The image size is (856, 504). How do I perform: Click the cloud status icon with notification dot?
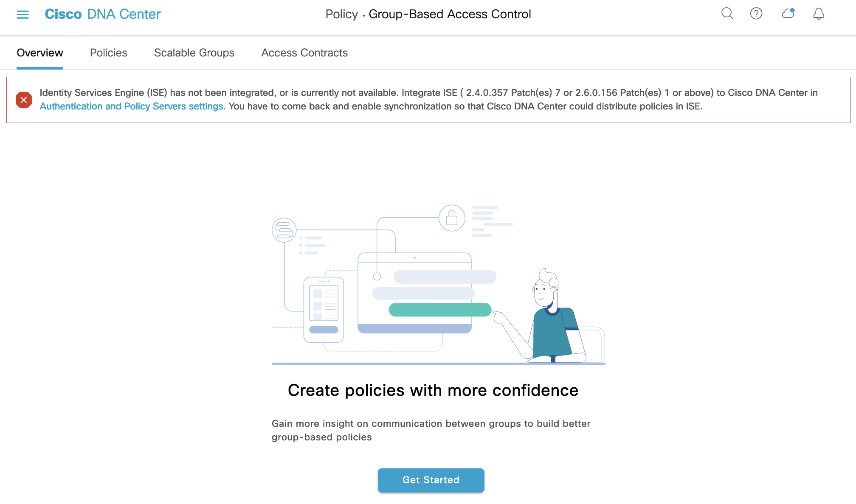click(788, 14)
